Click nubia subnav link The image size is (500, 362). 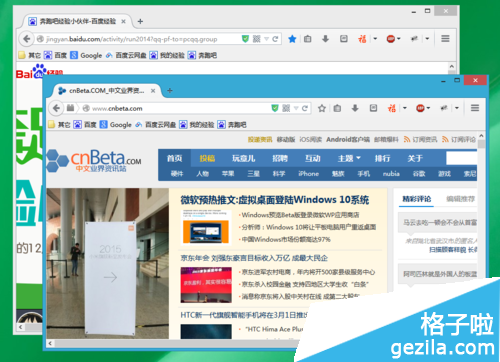point(391,174)
